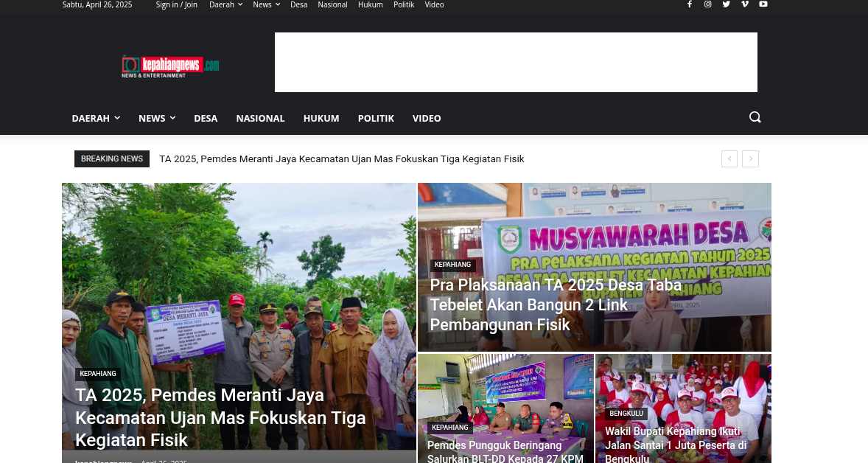Open article Wakil Bupati Kepahiang Ikuti Jalan Santai
This screenshot has width=868, height=463.
coord(676,445)
